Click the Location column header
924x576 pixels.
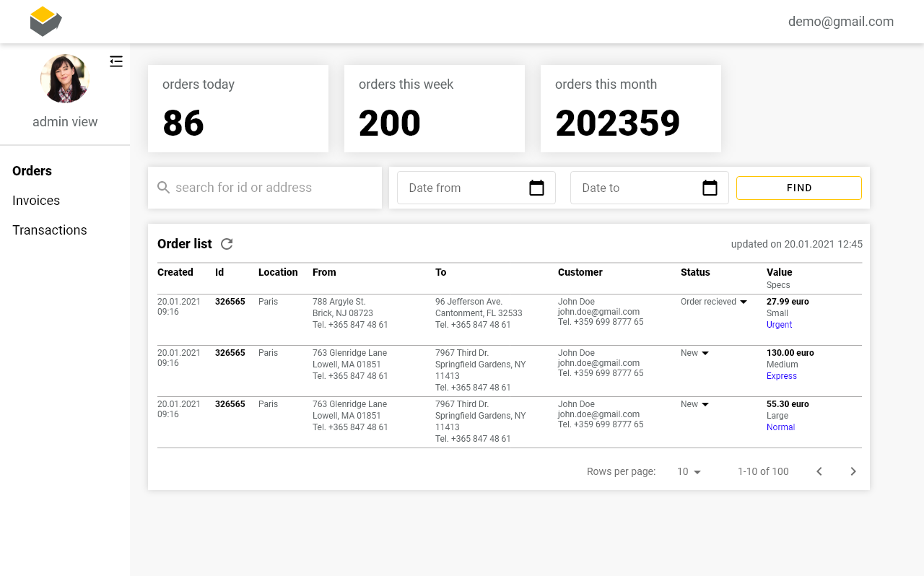pos(278,272)
